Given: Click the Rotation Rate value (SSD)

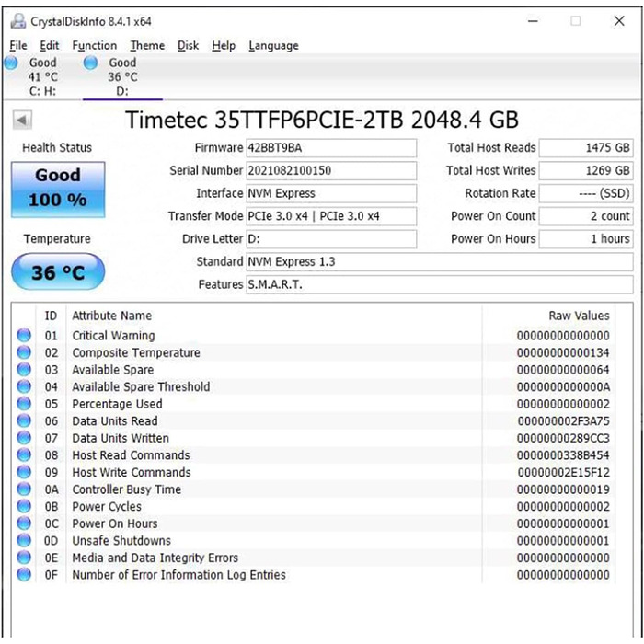Looking at the screenshot, I should 586,193.
